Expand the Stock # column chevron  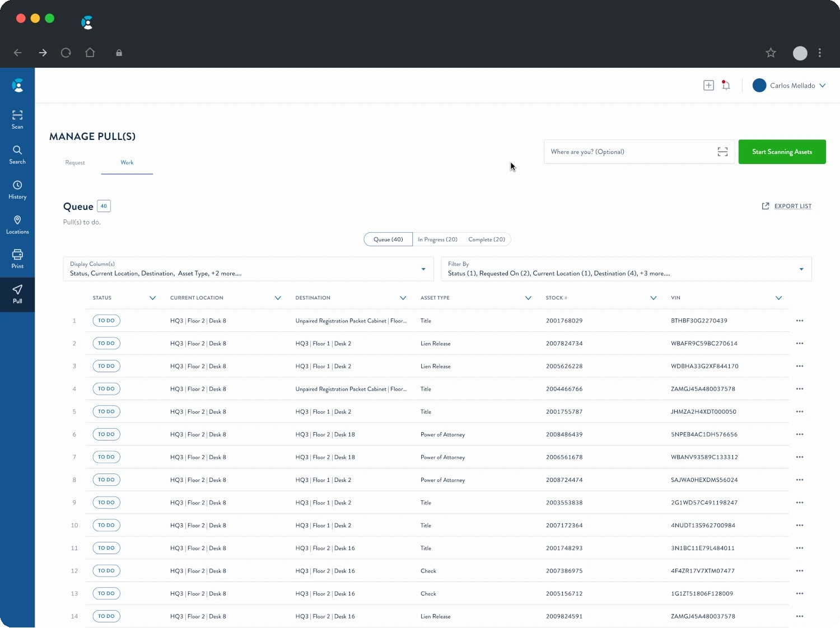coord(653,298)
